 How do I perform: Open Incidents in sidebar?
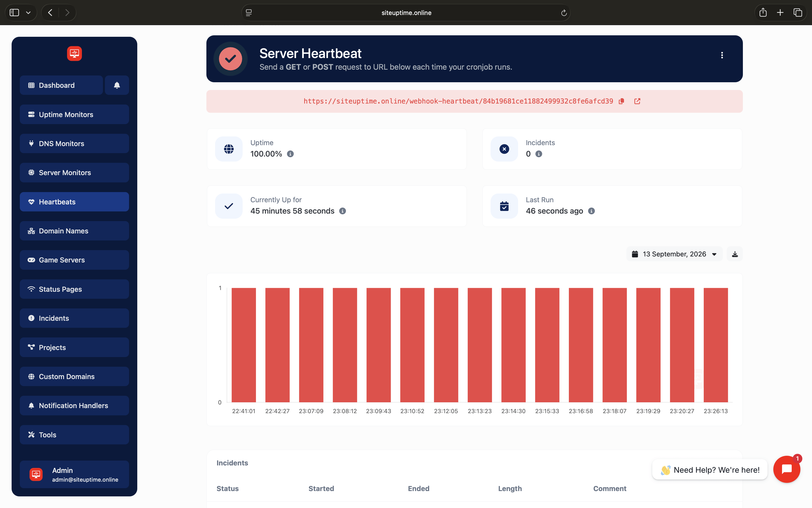pos(74,318)
